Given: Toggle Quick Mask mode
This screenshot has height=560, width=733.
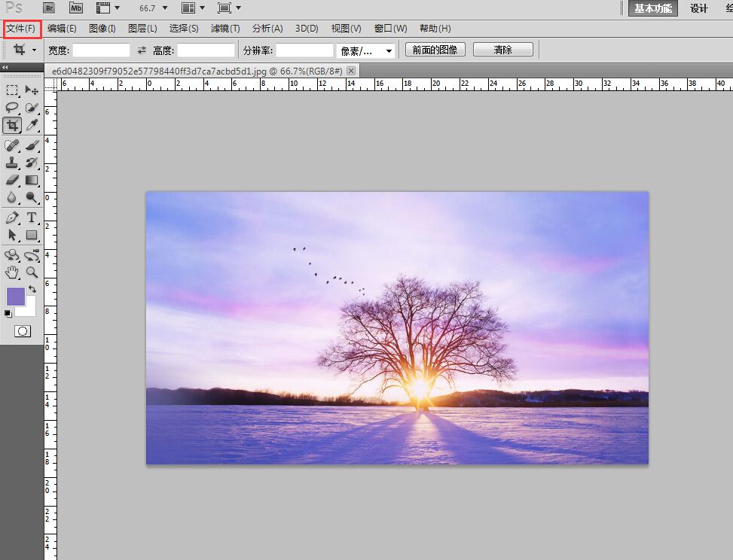Looking at the screenshot, I should (x=23, y=331).
